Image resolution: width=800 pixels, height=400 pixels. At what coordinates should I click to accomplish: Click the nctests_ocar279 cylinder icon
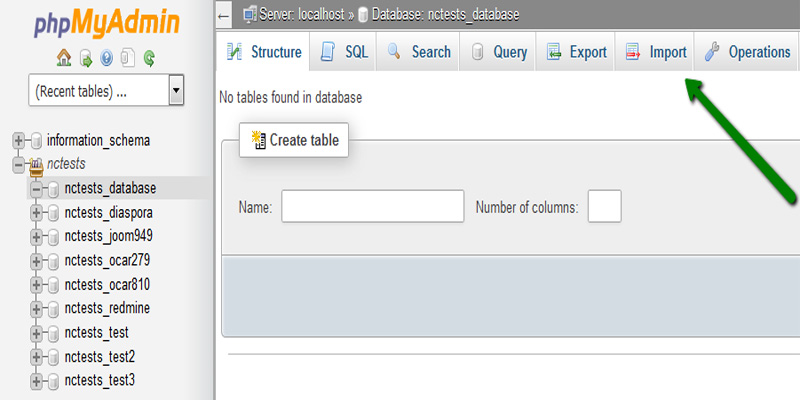pos(54,262)
